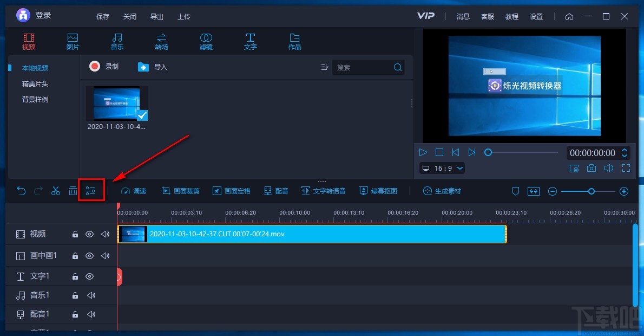The image size is (644, 336).
Task: Mute the 视频 track audio
Action: coord(106,234)
